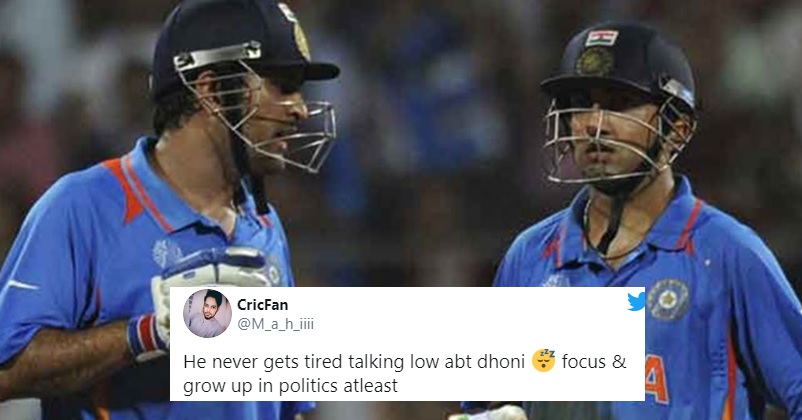
Task: Click the BCCI crest on right player's helmet
Action: point(594,62)
